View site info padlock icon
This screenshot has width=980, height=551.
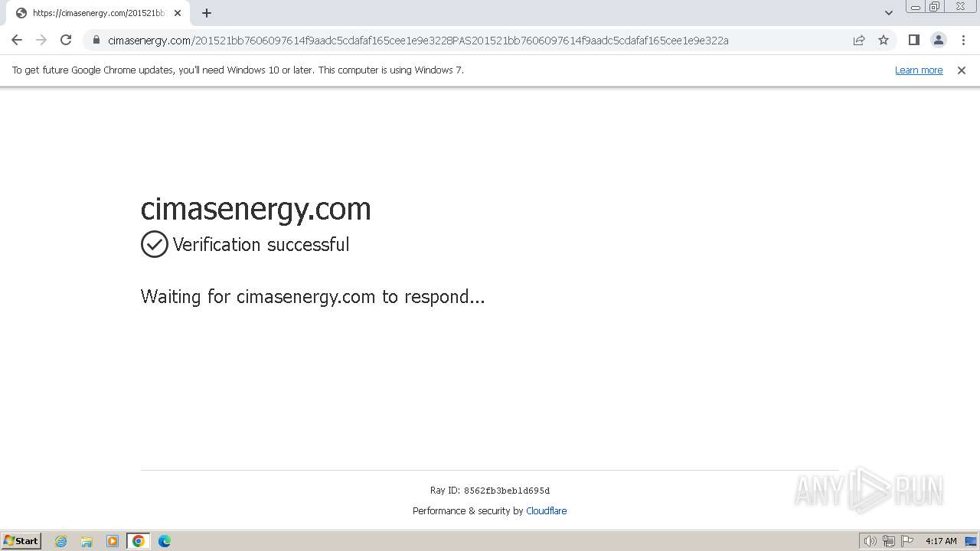click(x=96, y=40)
